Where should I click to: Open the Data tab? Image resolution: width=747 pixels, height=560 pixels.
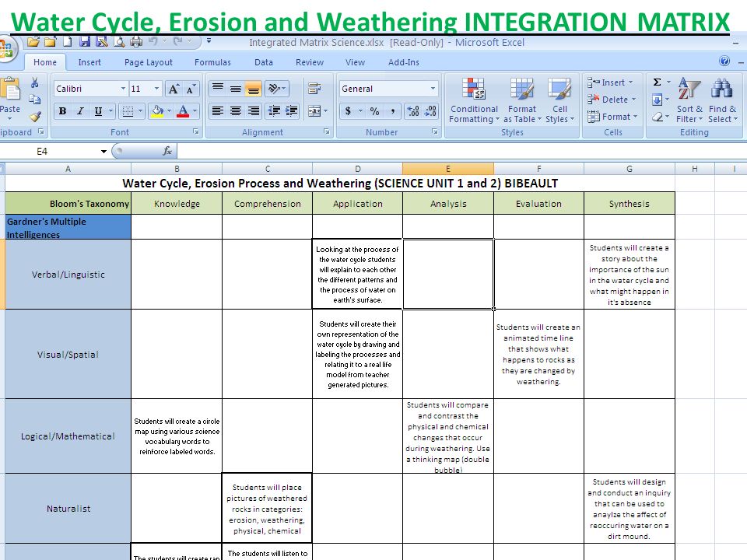264,62
